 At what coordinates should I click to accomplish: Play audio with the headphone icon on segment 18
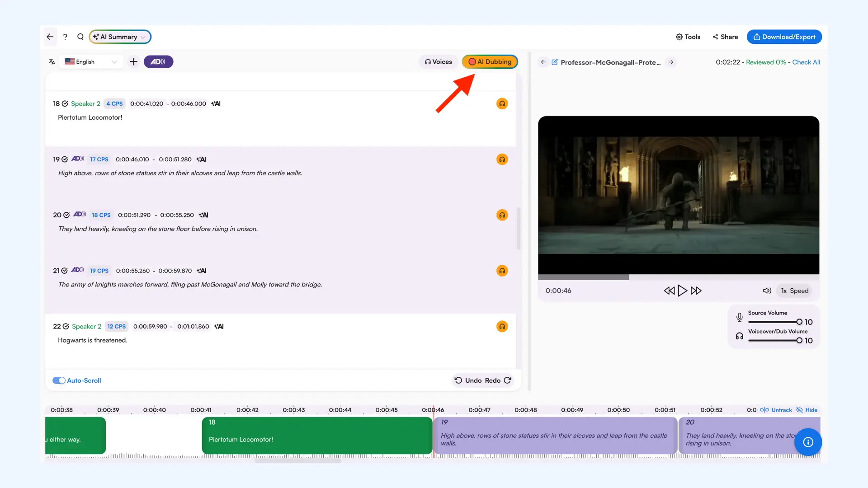(x=502, y=103)
